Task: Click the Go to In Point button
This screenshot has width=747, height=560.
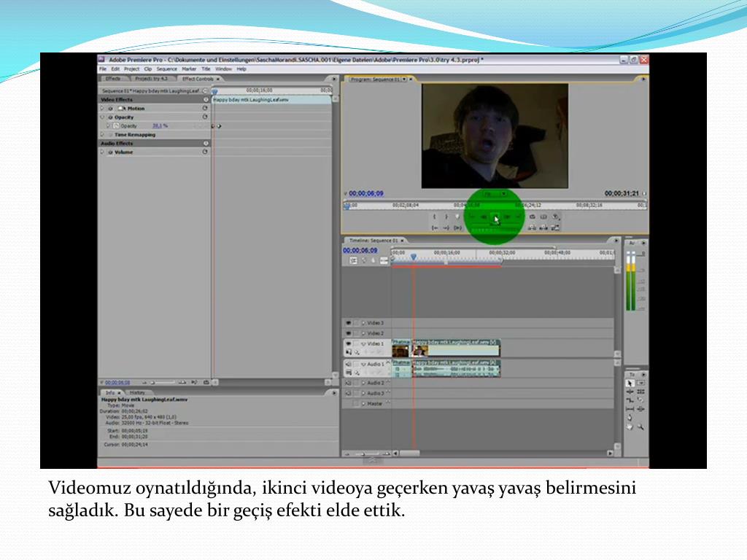Action: [x=435, y=228]
